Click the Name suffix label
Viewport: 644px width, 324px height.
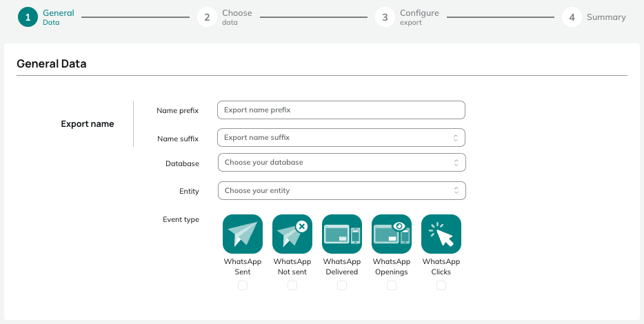click(178, 139)
